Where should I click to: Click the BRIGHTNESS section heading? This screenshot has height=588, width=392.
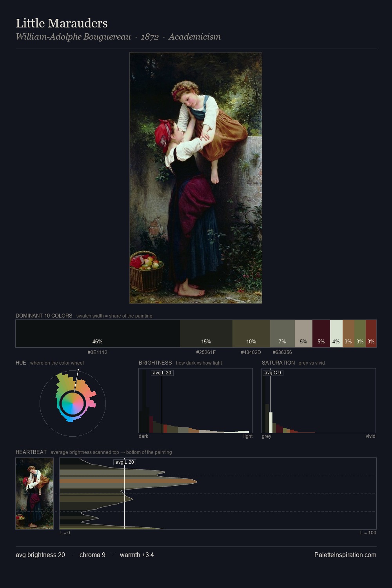[x=155, y=363]
